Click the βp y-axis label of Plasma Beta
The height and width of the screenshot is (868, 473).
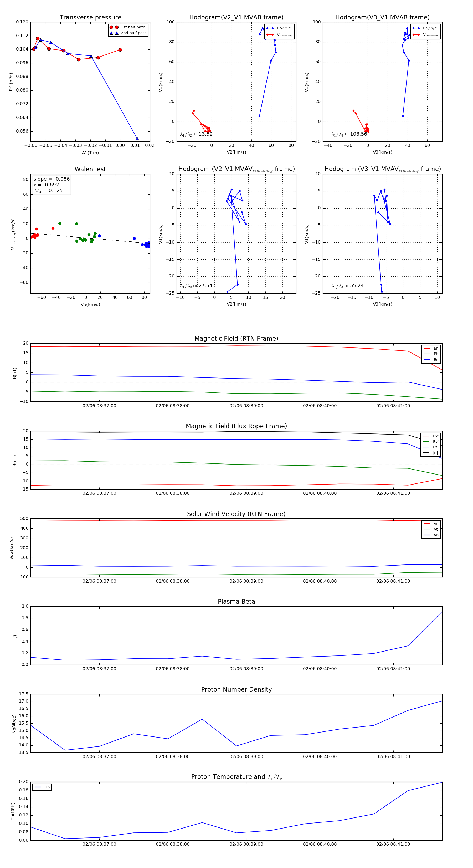coord(16,636)
